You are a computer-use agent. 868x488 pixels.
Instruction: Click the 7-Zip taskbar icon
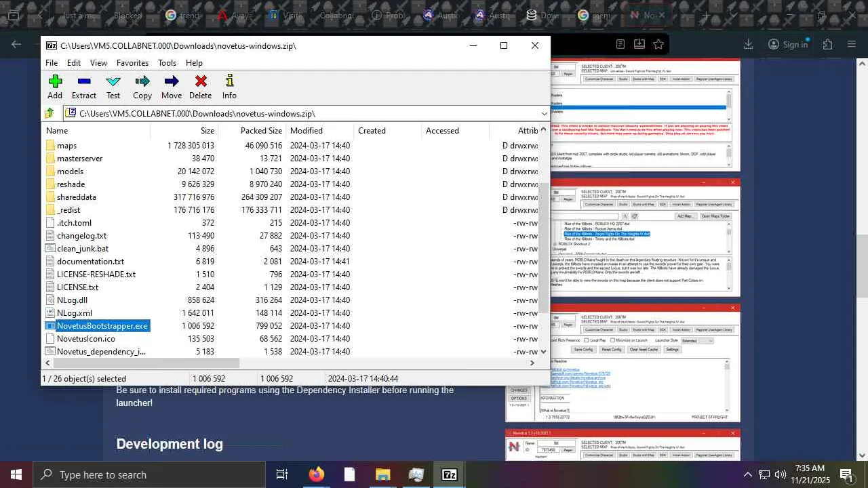tap(450, 474)
